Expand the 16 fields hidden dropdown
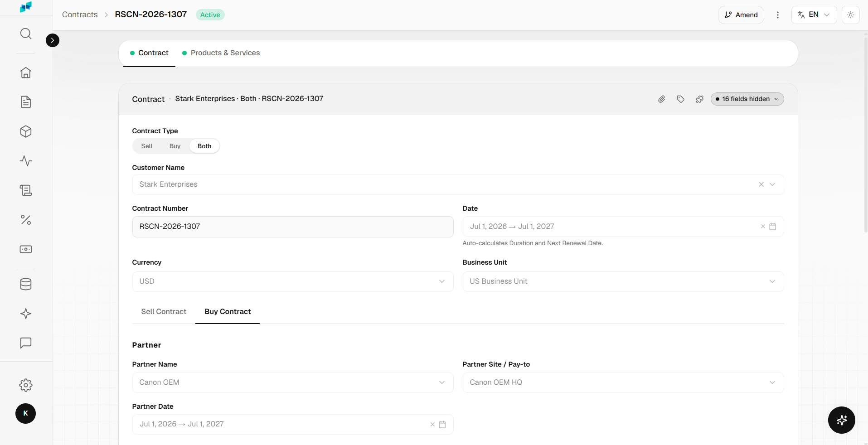 click(747, 99)
